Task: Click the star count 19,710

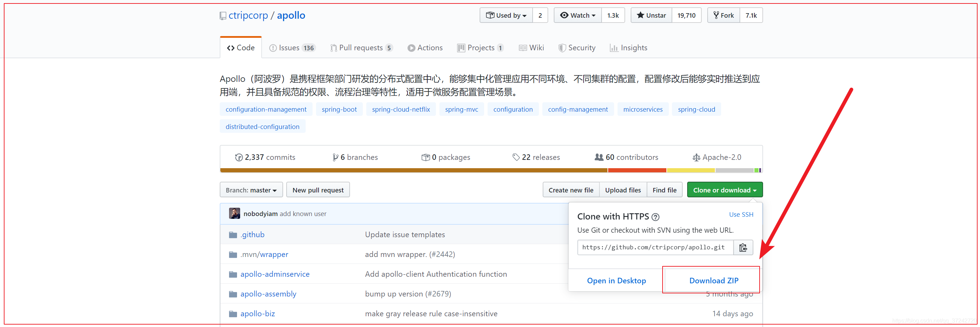Action: pyautogui.click(x=686, y=15)
